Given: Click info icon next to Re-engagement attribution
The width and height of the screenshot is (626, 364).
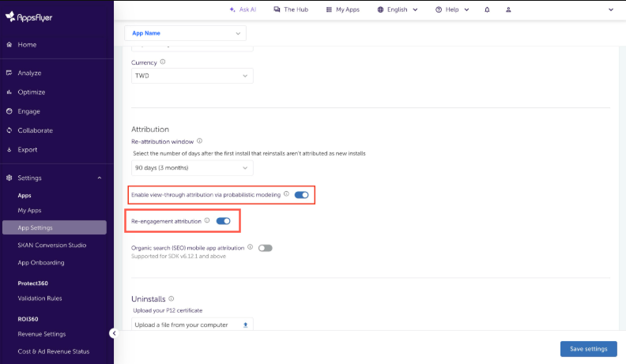Looking at the screenshot, I should point(207,221).
